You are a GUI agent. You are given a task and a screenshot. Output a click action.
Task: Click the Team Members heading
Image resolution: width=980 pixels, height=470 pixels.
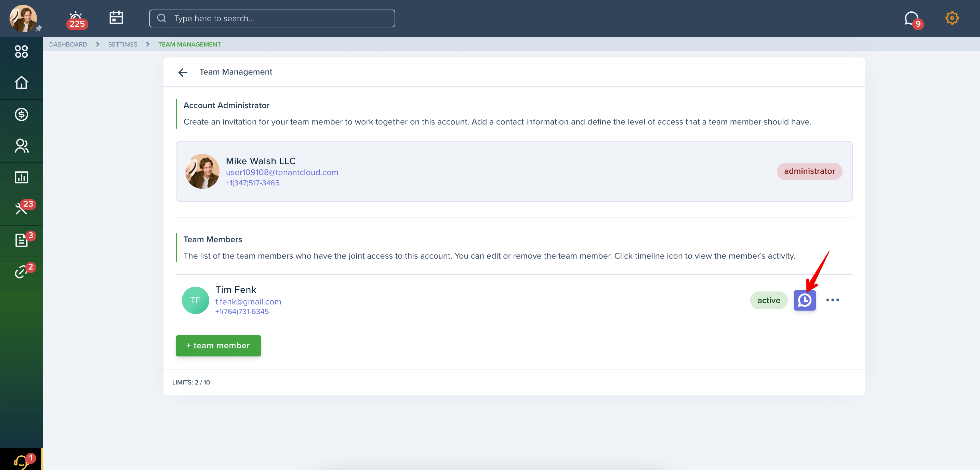pos(213,239)
